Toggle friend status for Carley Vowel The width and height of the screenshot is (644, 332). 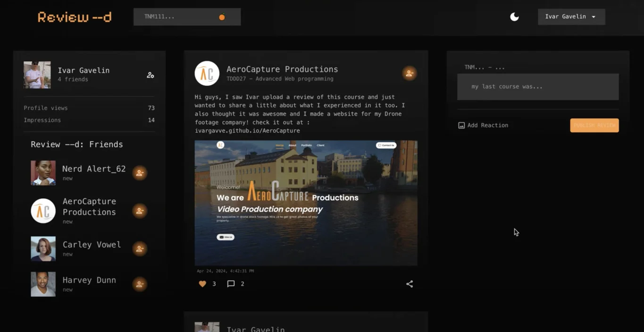[140, 248]
